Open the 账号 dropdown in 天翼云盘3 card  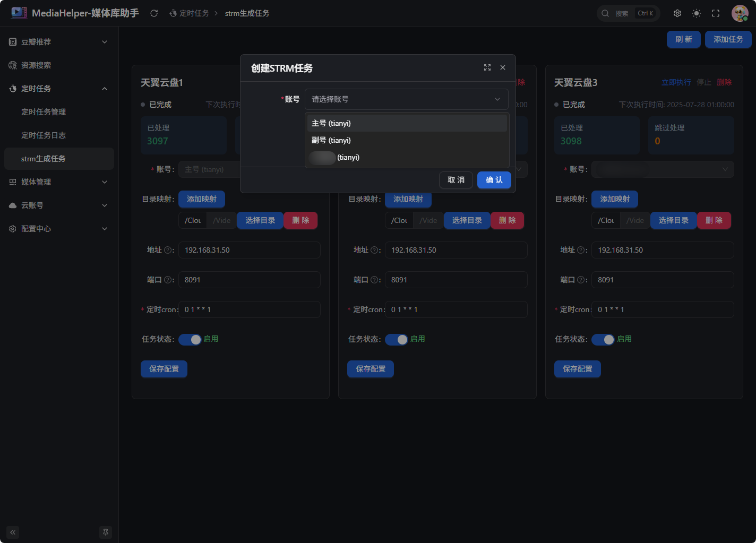point(663,169)
